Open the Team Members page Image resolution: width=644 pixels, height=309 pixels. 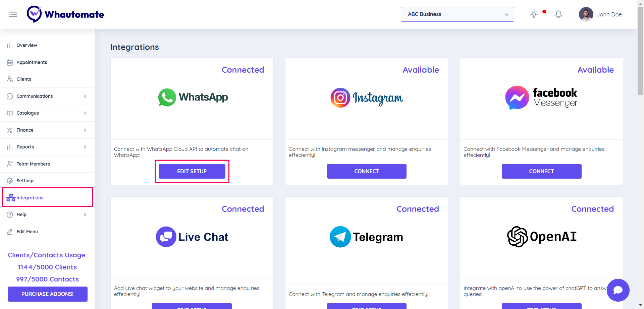click(33, 164)
